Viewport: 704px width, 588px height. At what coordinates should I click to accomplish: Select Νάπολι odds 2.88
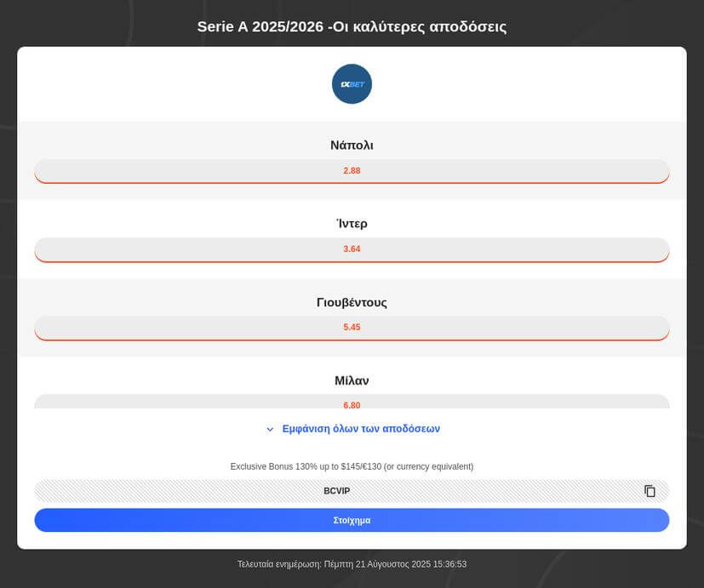click(x=352, y=171)
